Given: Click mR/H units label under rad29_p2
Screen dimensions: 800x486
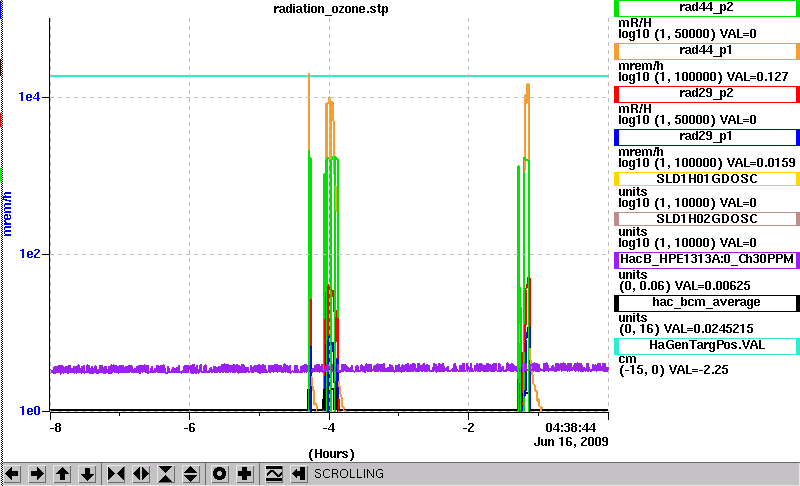Looking at the screenshot, I should tap(635, 109).
